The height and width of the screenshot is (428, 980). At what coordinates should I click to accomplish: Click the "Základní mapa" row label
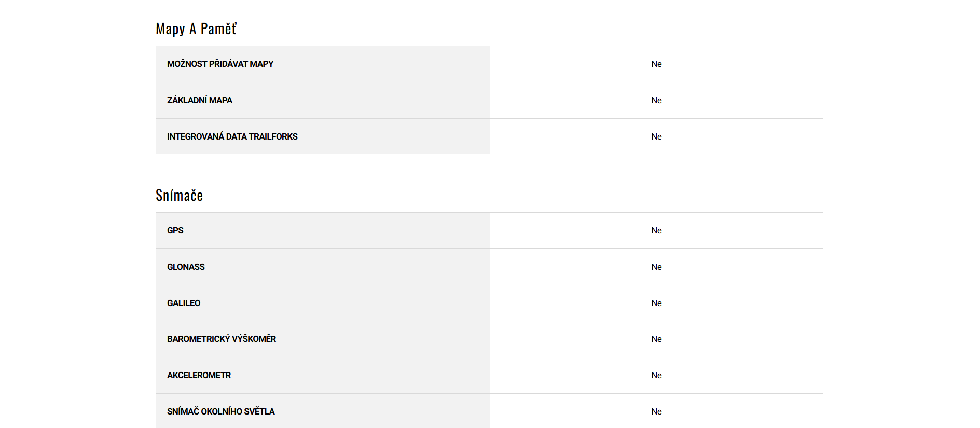(199, 100)
